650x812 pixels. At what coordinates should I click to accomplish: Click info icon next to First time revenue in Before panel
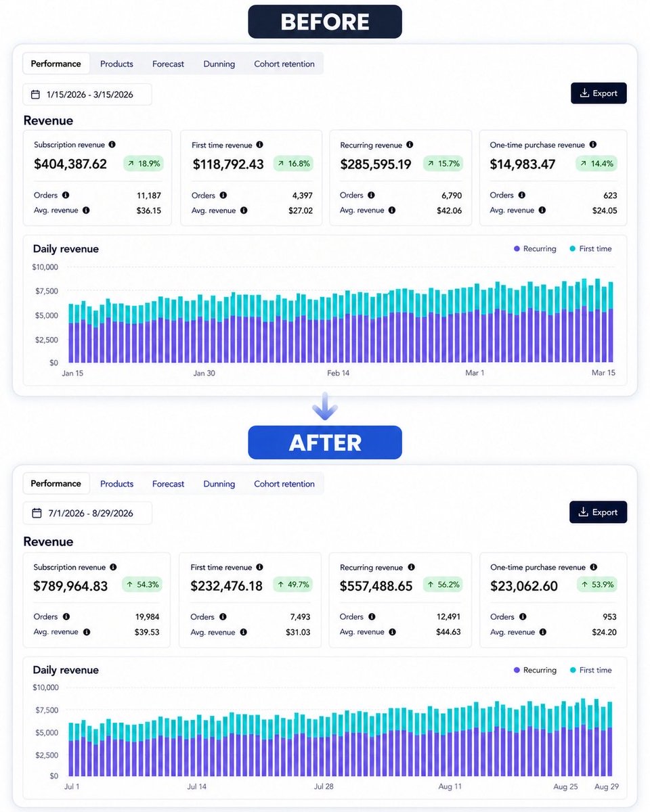tap(259, 145)
